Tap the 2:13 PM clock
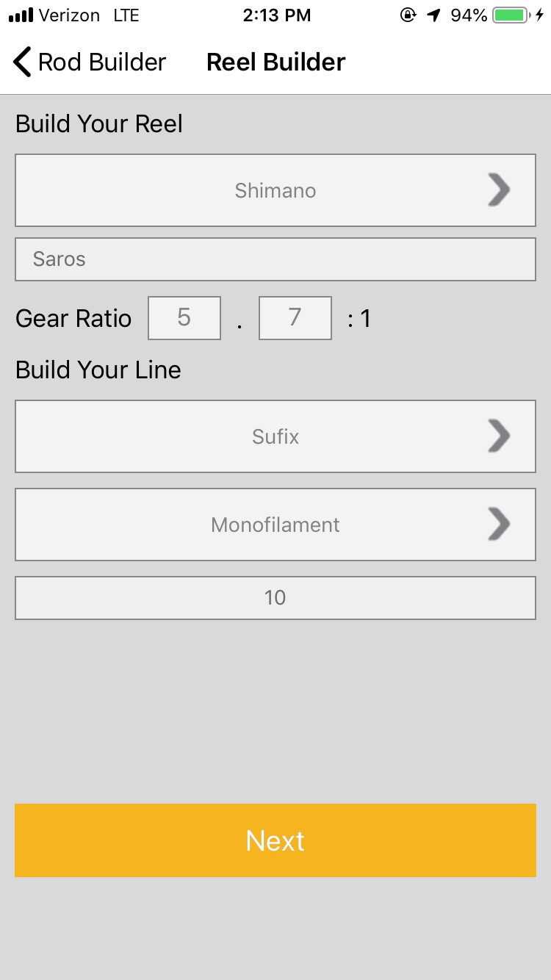This screenshot has height=980, width=551. [x=276, y=15]
